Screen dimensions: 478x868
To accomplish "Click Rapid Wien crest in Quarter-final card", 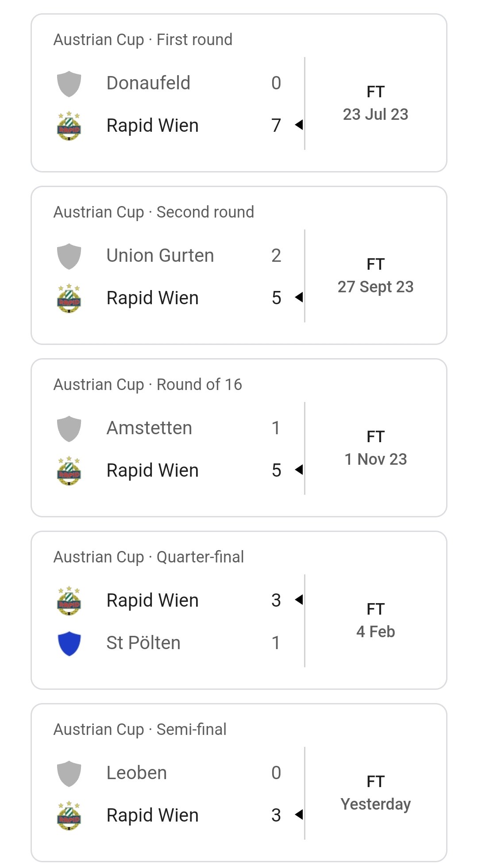I will point(69,601).
